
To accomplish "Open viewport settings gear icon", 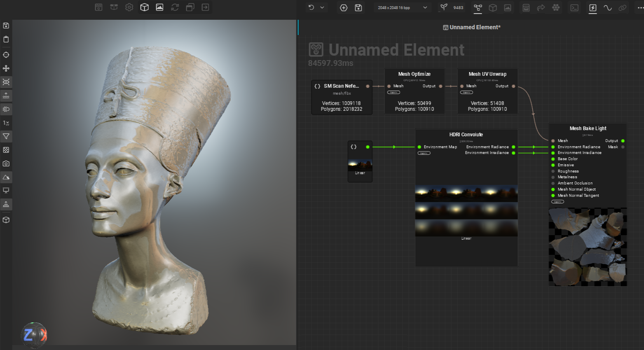I will [129, 7].
